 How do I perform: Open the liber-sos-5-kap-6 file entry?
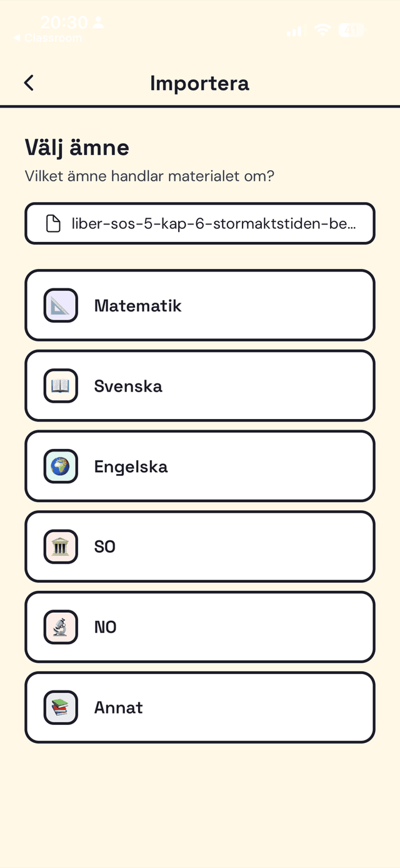point(200,223)
